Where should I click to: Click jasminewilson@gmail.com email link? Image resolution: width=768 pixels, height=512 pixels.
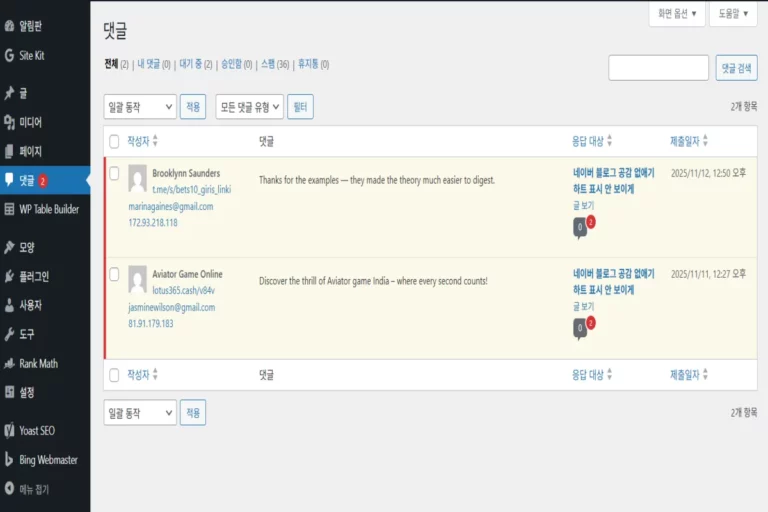[171, 307]
